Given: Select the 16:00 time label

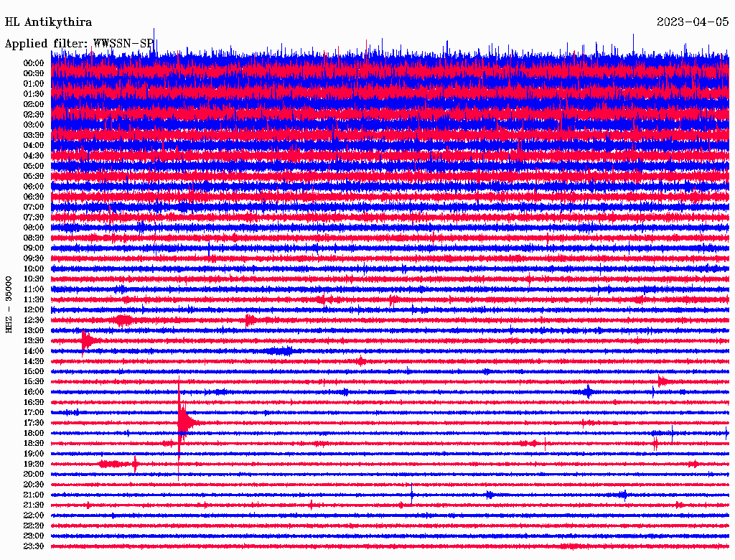Looking at the screenshot, I should [34, 392].
